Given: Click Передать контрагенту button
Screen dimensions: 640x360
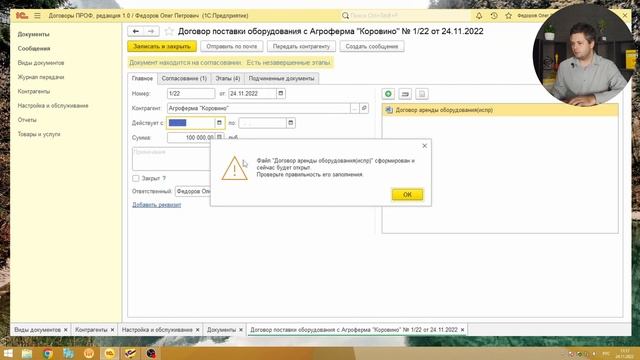Looking at the screenshot, I should click(301, 47).
